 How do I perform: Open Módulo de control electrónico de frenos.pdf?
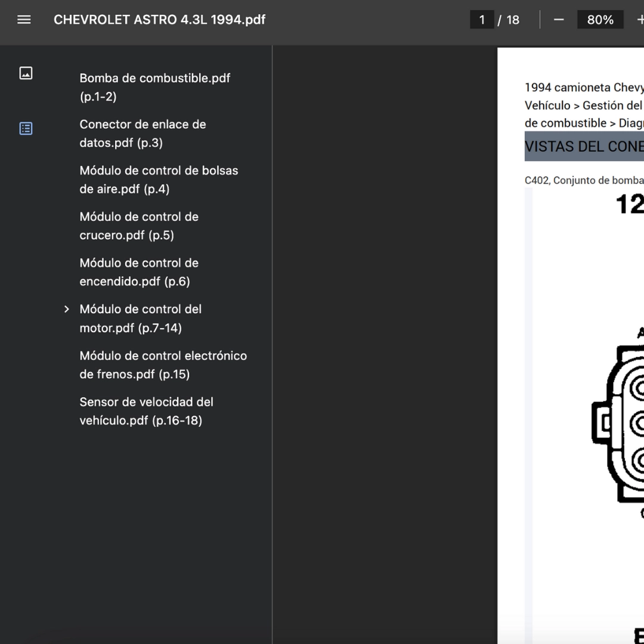[x=163, y=365]
